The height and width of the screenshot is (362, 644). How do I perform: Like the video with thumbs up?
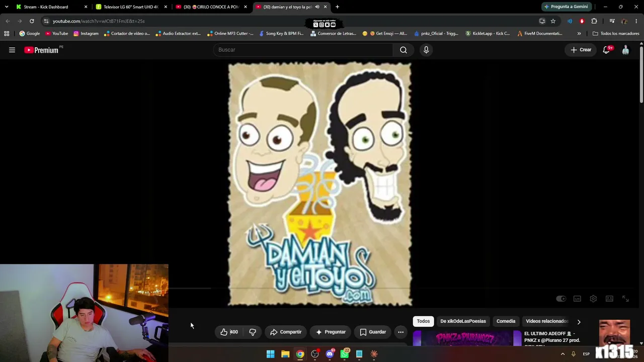tap(229, 332)
